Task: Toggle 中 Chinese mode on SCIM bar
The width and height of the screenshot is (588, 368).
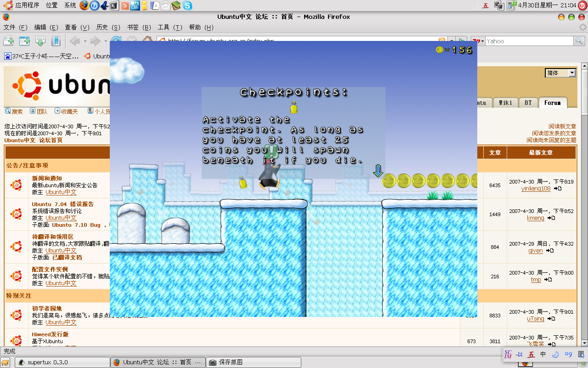Action: (543, 355)
